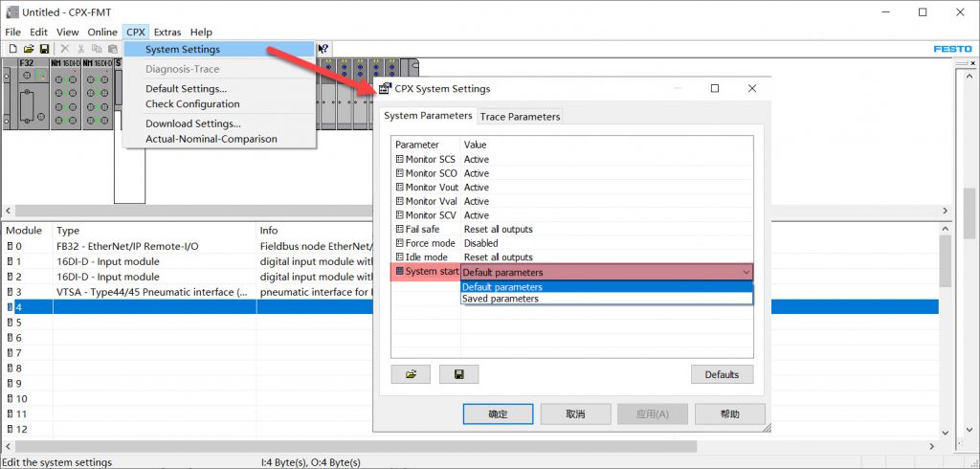Choose Download Settings... from CPX menu

[219, 123]
